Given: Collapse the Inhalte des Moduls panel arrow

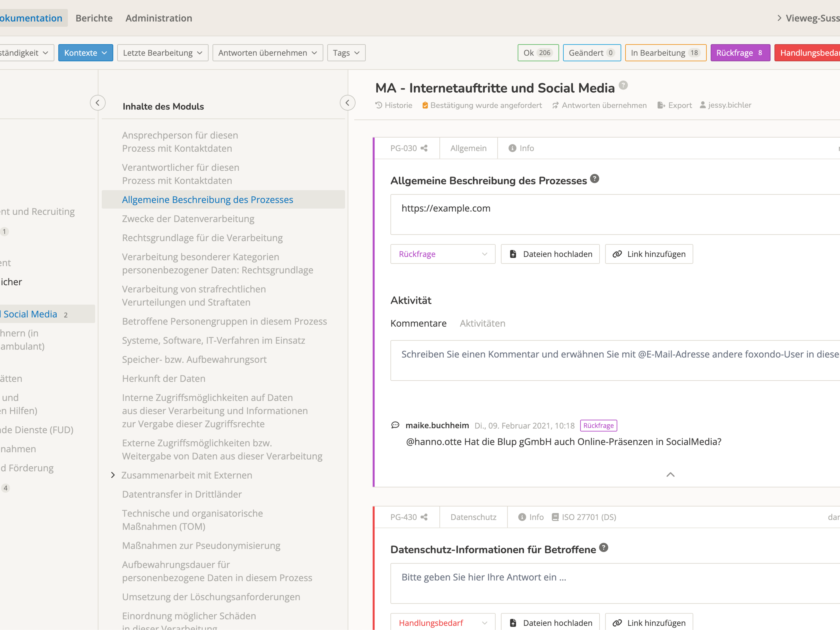Looking at the screenshot, I should pyautogui.click(x=348, y=103).
